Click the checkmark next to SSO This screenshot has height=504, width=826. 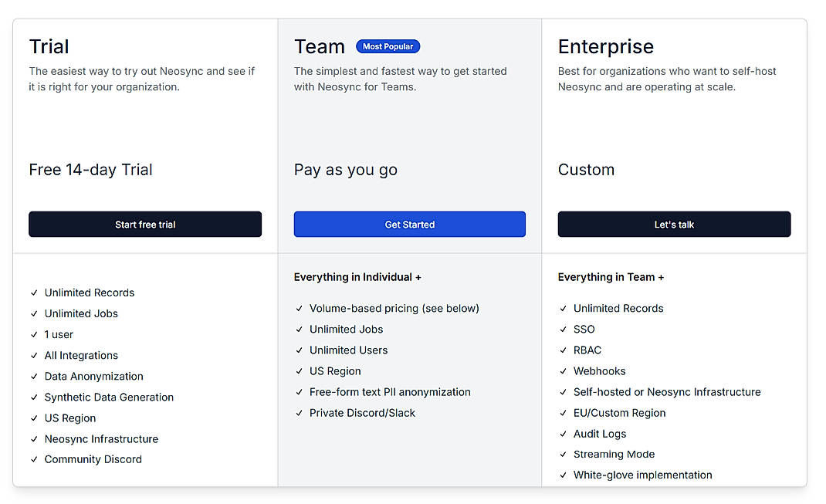[563, 329]
